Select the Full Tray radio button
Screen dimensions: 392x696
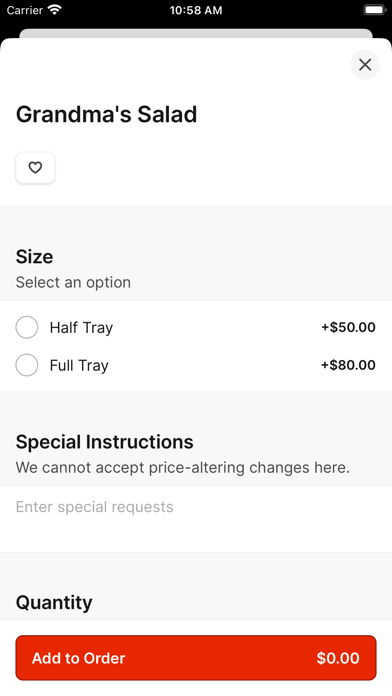[27, 365]
